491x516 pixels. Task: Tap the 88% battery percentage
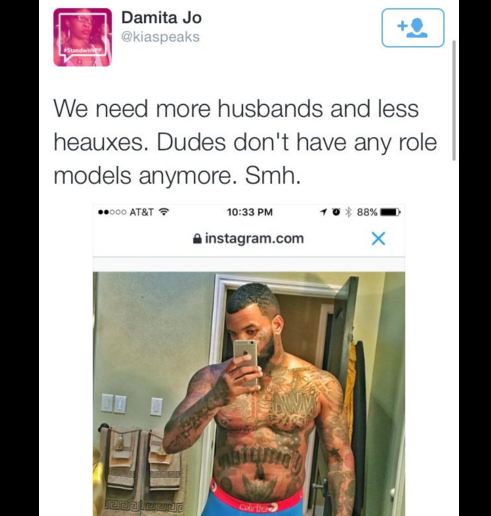pyautogui.click(x=367, y=212)
